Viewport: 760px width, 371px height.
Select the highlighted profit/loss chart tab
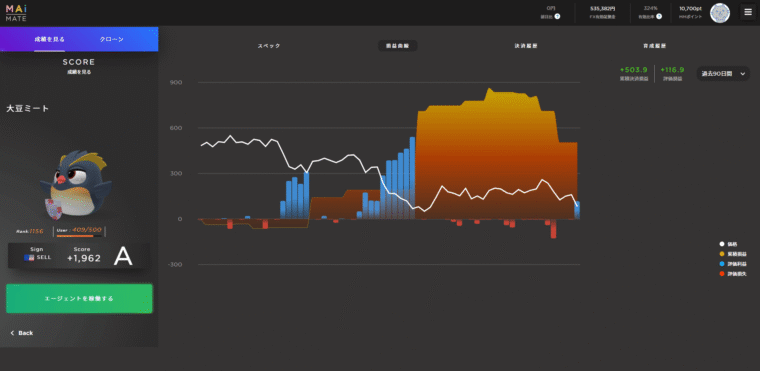pos(397,46)
